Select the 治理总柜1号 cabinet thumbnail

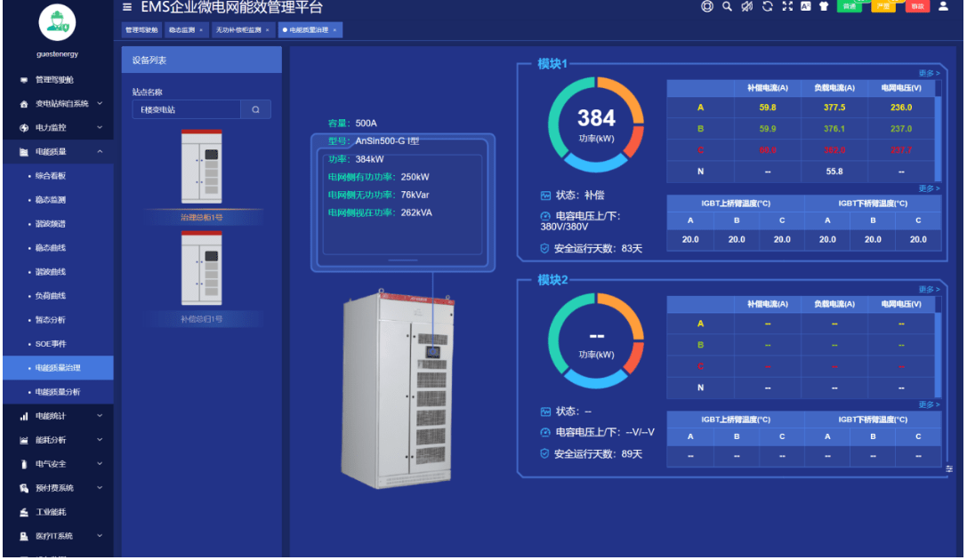[202, 167]
